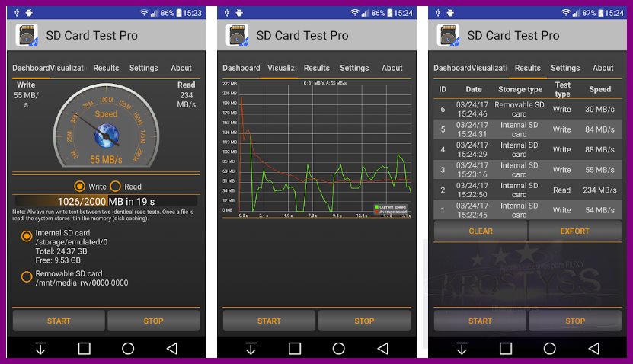This screenshot has height=364, width=633.
Task: Tap Back triangle in right nav bar
Action: click(x=594, y=348)
